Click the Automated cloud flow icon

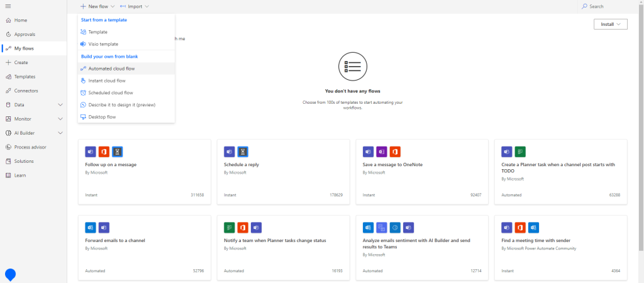coord(84,69)
